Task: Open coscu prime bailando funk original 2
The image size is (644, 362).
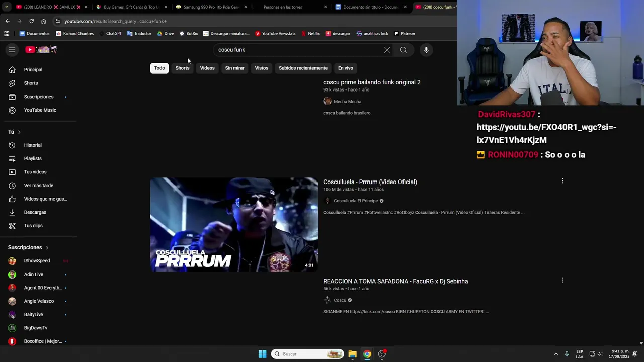Action: (371, 82)
